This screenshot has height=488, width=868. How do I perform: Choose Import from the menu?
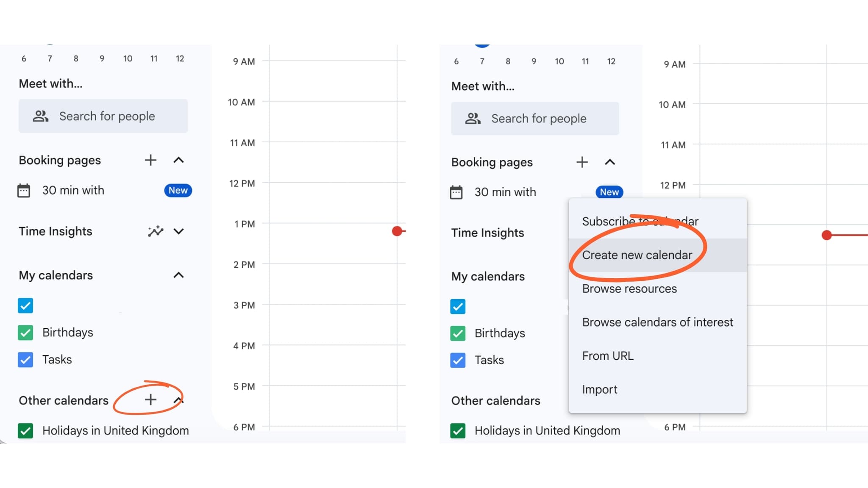point(657,389)
